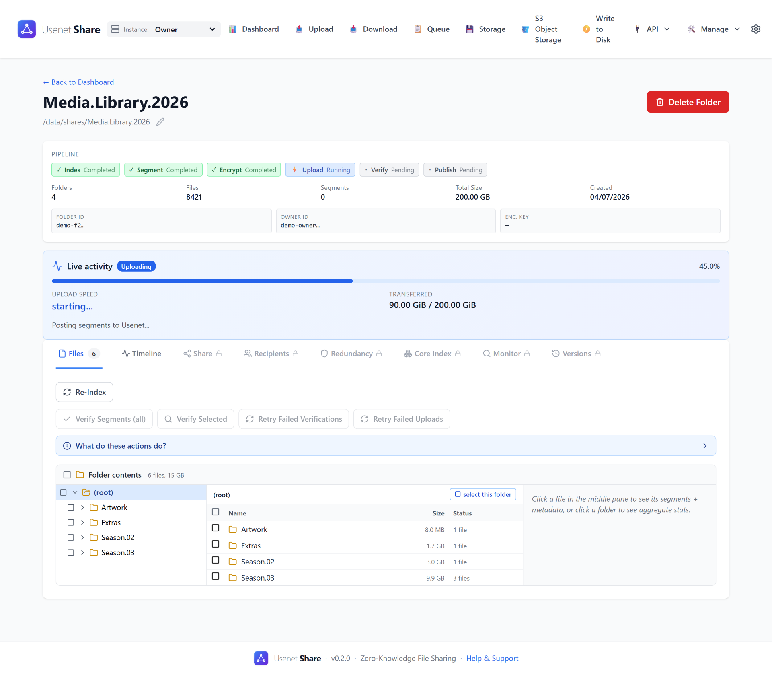The image size is (772, 700).
Task: Expand the Extras tree node
Action: tap(82, 523)
